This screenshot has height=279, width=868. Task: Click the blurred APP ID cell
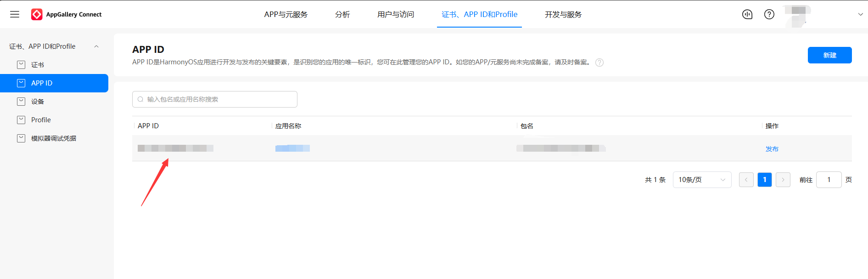[175, 148]
